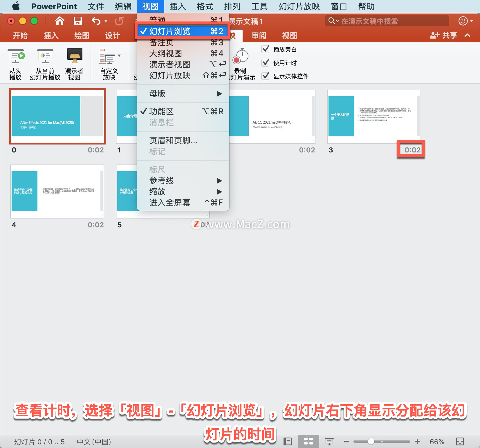480x448 pixels.
Task: Open the PowerPoint app menu
Action: point(54,6)
